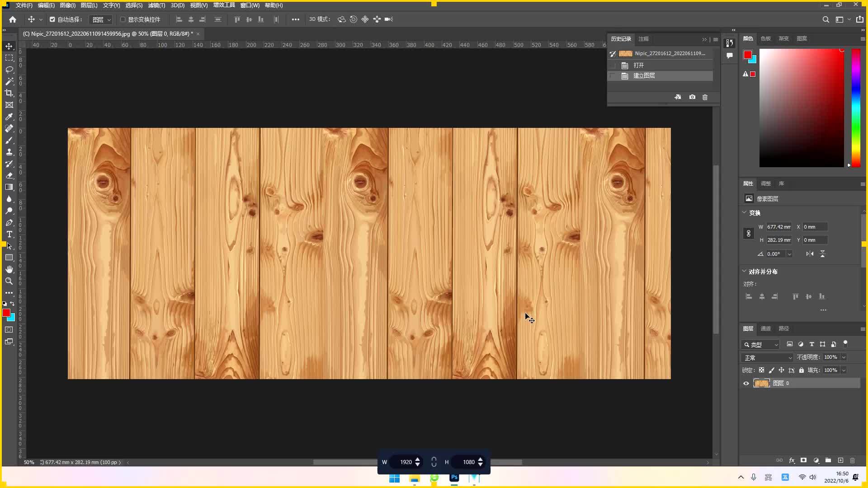The image size is (868, 488).
Task: Select the Horizontal Type tool
Action: pyautogui.click(x=9, y=234)
